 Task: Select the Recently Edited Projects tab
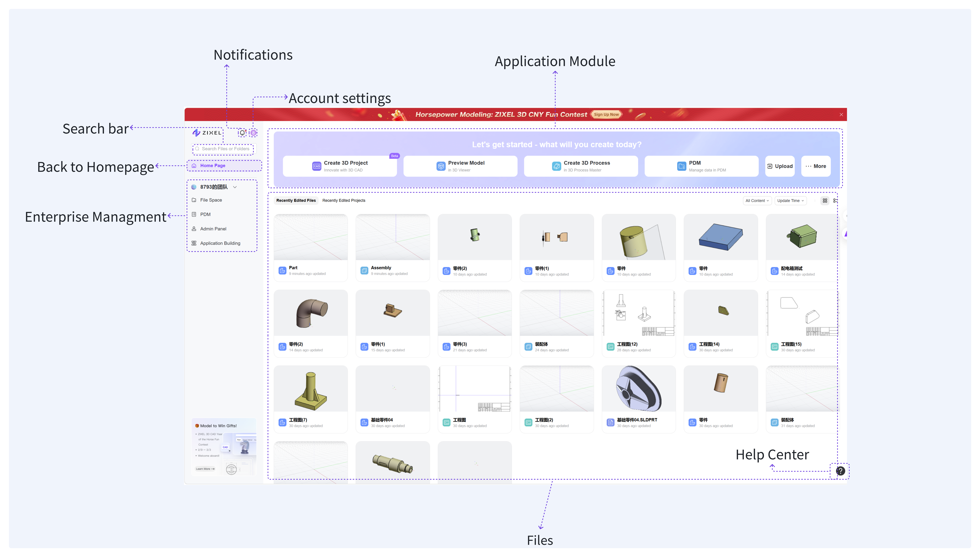pos(344,201)
